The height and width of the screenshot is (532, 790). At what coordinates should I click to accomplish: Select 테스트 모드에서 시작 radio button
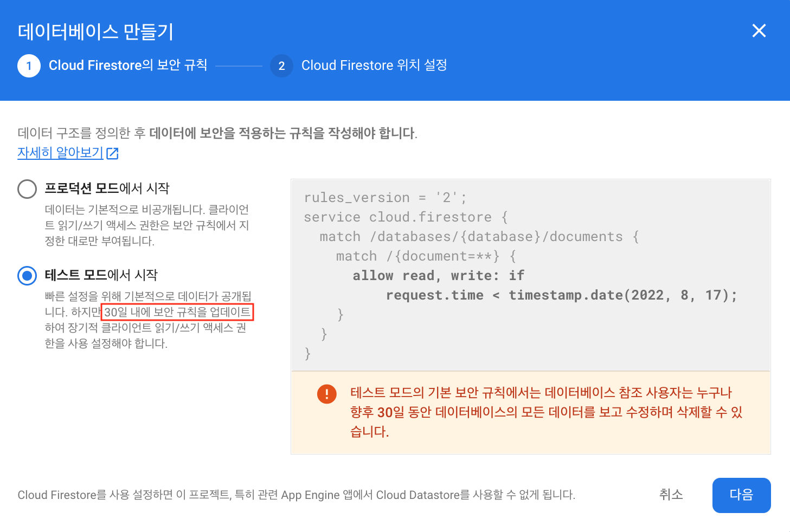coord(27,276)
